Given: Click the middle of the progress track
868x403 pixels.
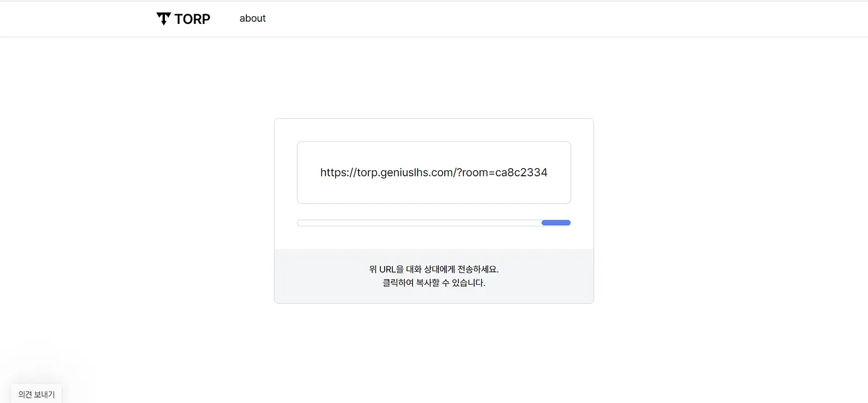Looking at the screenshot, I should pos(434,223).
